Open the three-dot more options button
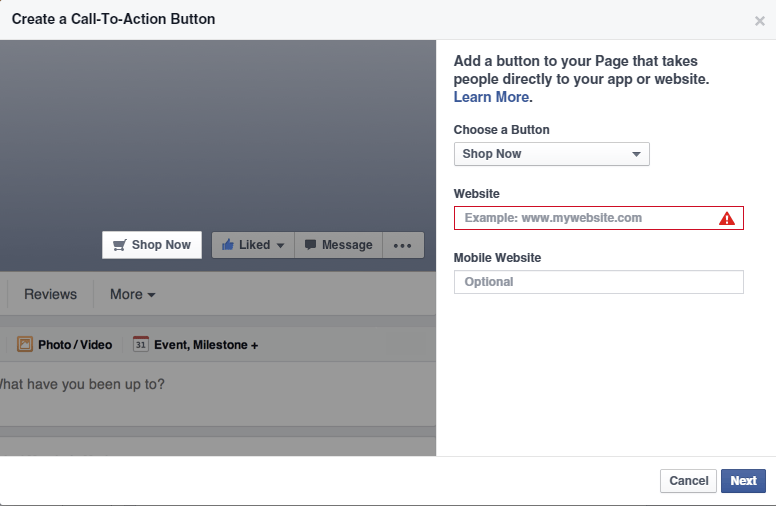Image resolution: width=776 pixels, height=506 pixels. [x=403, y=245]
